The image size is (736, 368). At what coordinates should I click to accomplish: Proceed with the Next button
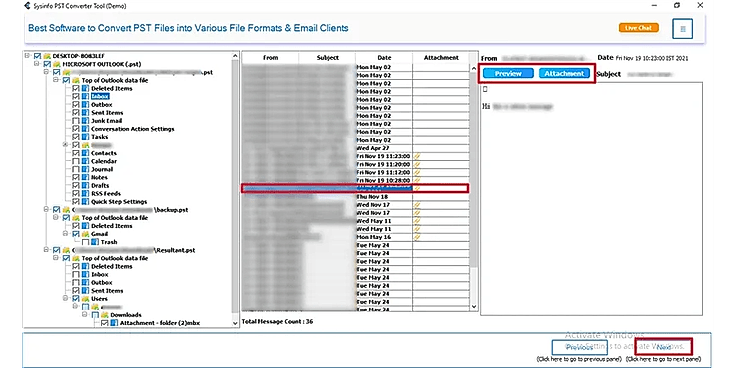[x=664, y=347]
